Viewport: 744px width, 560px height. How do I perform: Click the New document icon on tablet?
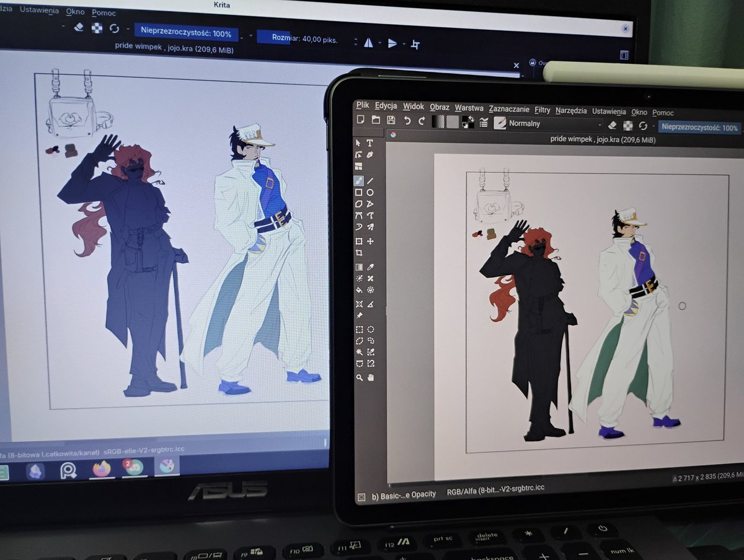(360, 120)
